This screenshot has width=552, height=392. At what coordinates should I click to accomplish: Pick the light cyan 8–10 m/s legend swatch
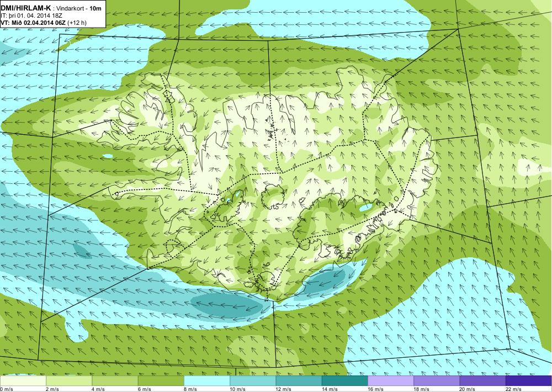pyautogui.click(x=207, y=381)
